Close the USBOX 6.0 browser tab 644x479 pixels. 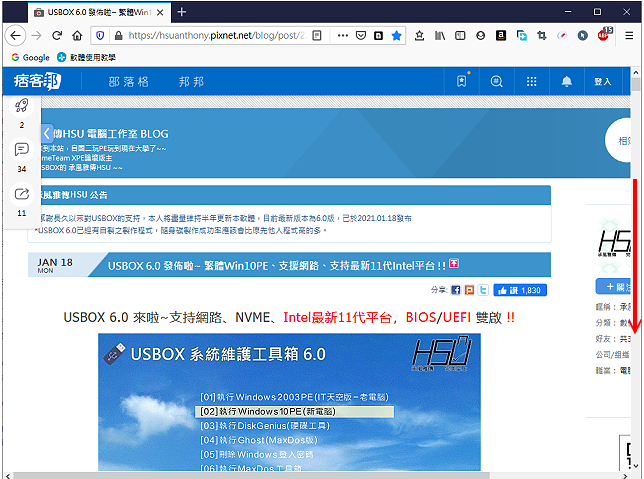[160, 12]
